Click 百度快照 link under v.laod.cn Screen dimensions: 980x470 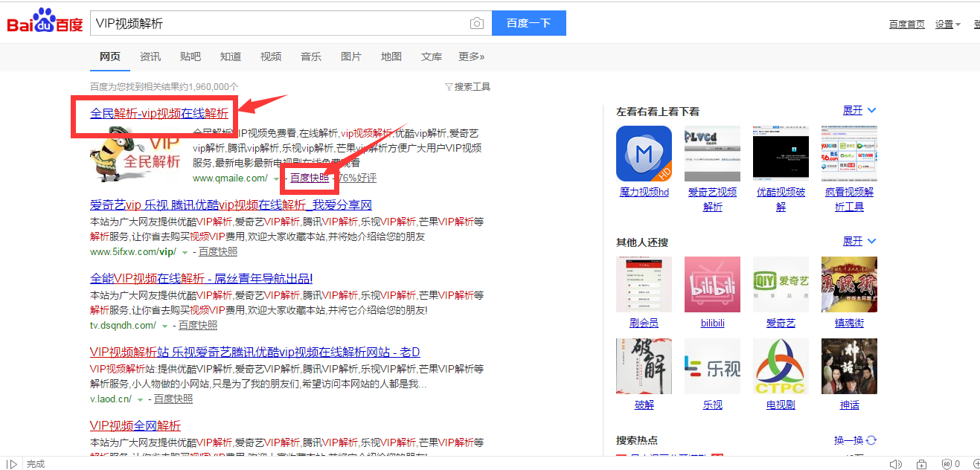point(173,399)
